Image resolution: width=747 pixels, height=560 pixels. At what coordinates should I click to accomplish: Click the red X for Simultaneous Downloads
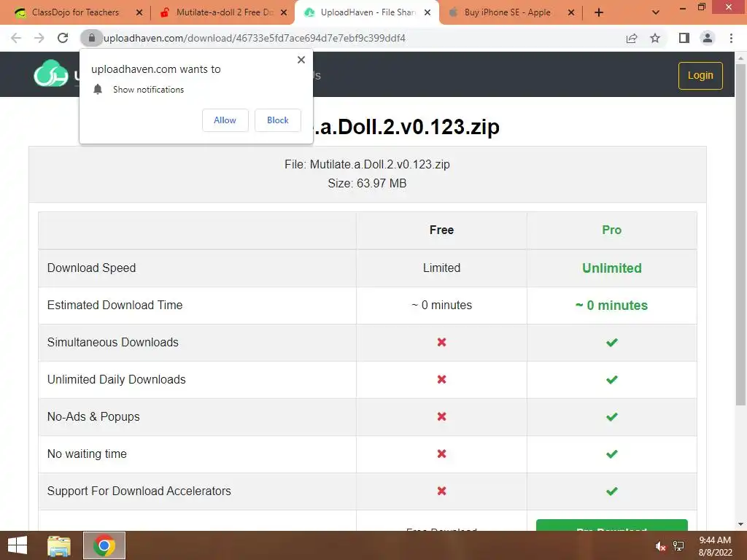coord(441,343)
